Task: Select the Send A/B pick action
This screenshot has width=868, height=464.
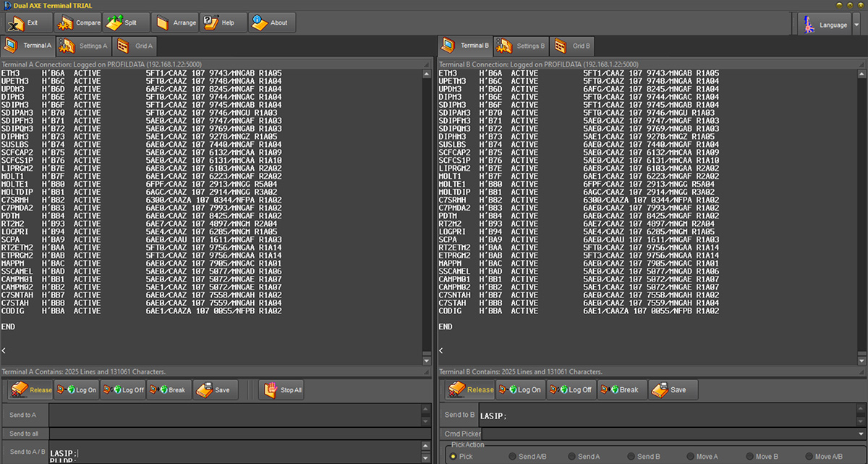Action: click(513, 457)
